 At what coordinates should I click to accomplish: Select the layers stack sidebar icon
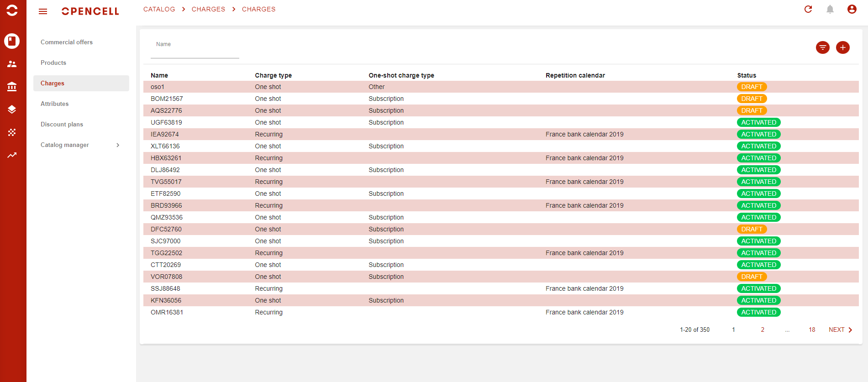pos(12,110)
